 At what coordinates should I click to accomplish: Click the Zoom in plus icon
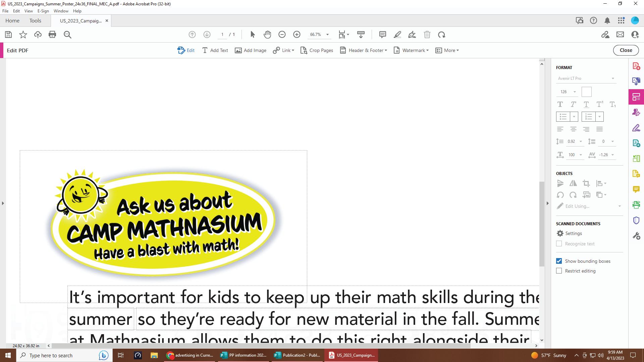click(x=297, y=35)
